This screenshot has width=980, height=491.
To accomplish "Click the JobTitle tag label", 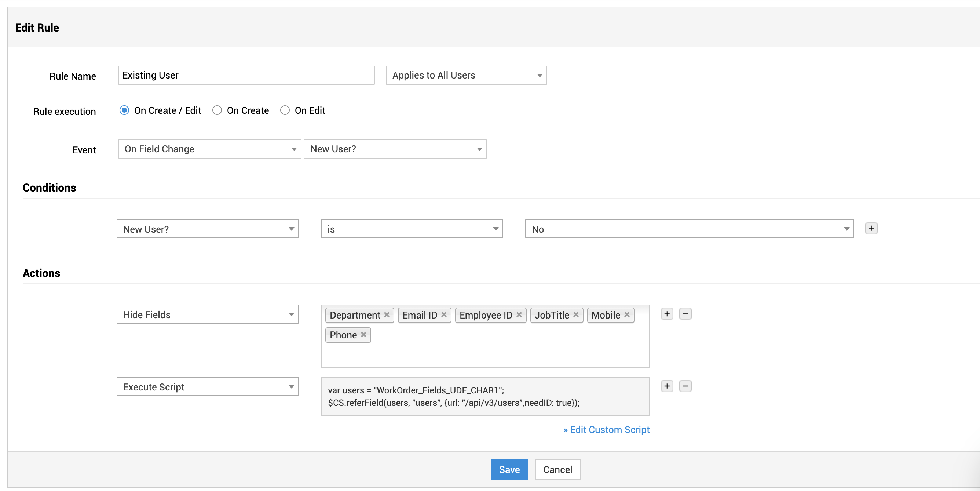I will point(552,315).
